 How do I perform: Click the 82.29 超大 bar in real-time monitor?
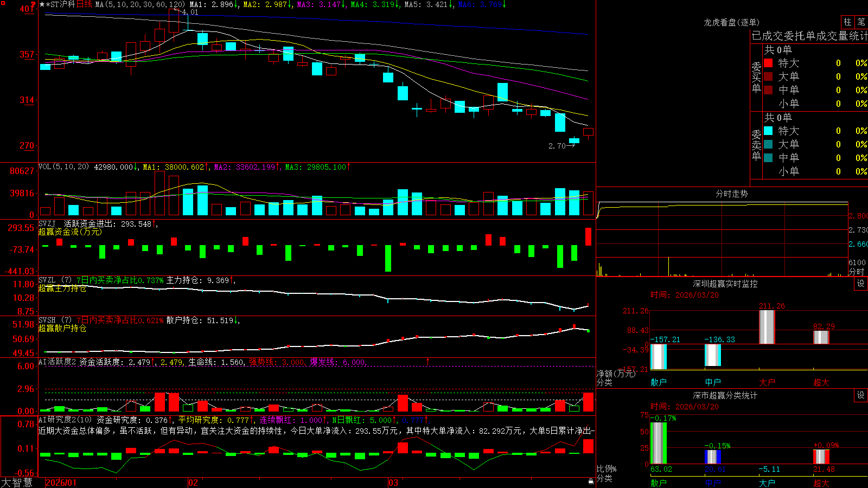[x=821, y=337]
